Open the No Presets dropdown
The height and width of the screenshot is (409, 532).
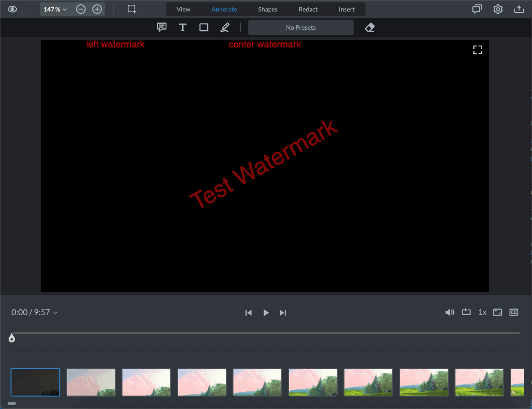click(x=300, y=27)
